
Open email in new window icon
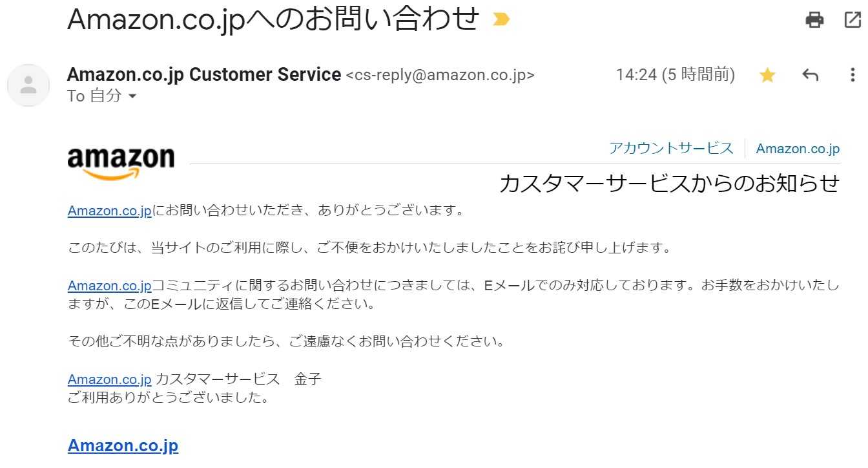click(x=852, y=20)
